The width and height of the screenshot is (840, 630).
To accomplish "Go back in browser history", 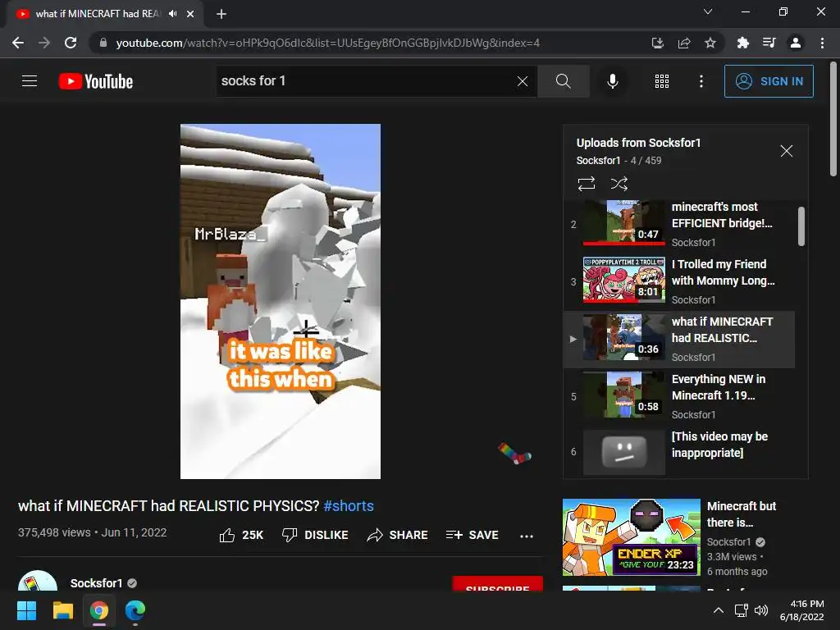I will [x=18, y=43].
